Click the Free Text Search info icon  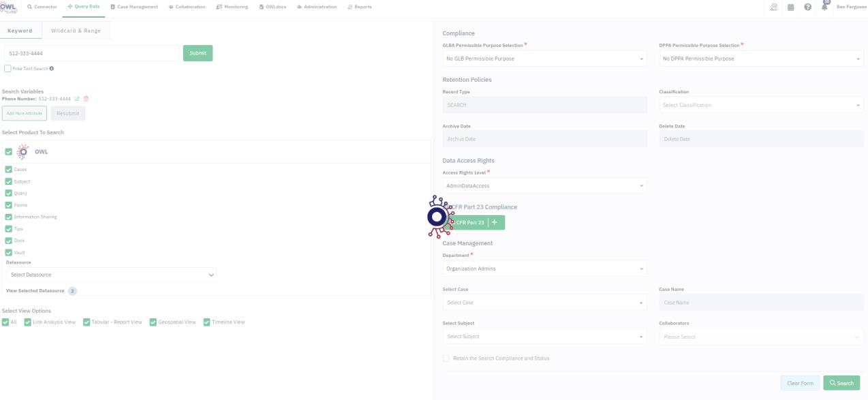tap(52, 68)
